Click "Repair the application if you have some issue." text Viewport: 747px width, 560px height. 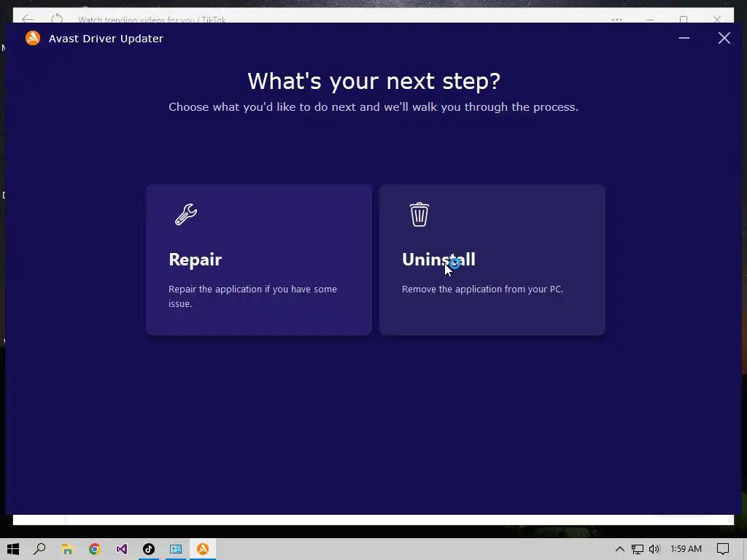[x=252, y=296]
